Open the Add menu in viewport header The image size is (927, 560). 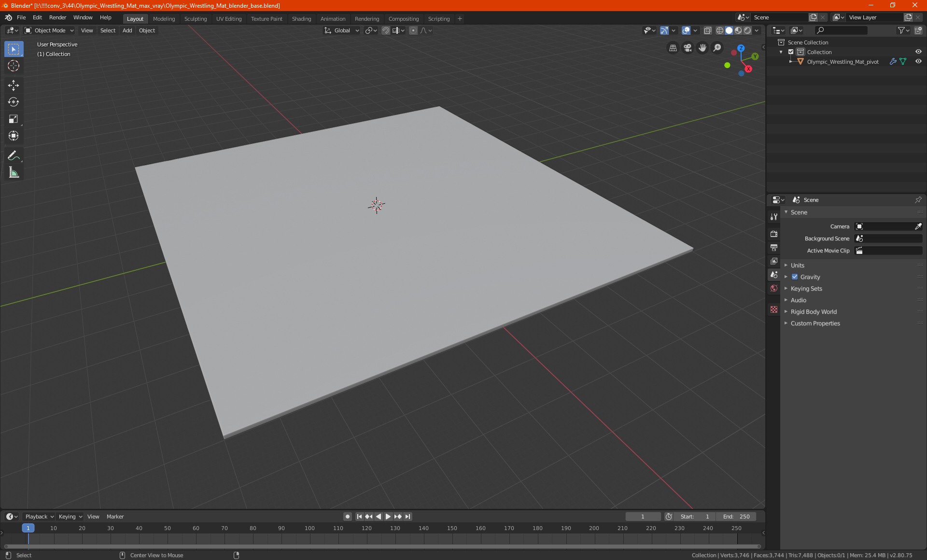[x=127, y=30]
